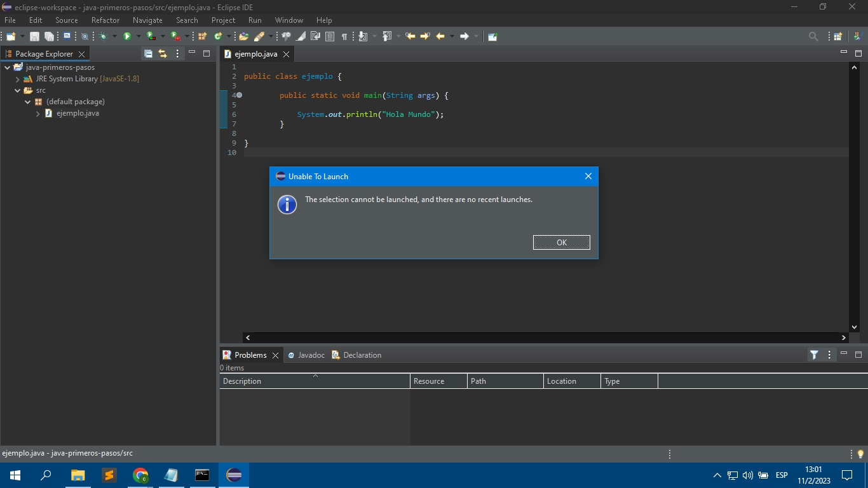Click the Open Type icon
The height and width of the screenshot is (488, 868).
point(243,36)
